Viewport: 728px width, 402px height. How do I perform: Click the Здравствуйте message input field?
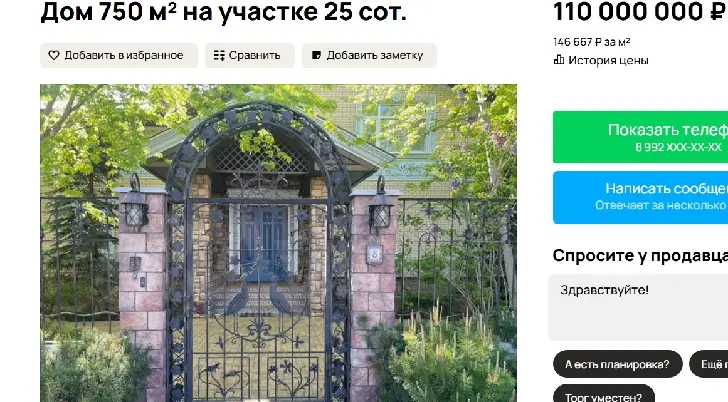(x=638, y=307)
